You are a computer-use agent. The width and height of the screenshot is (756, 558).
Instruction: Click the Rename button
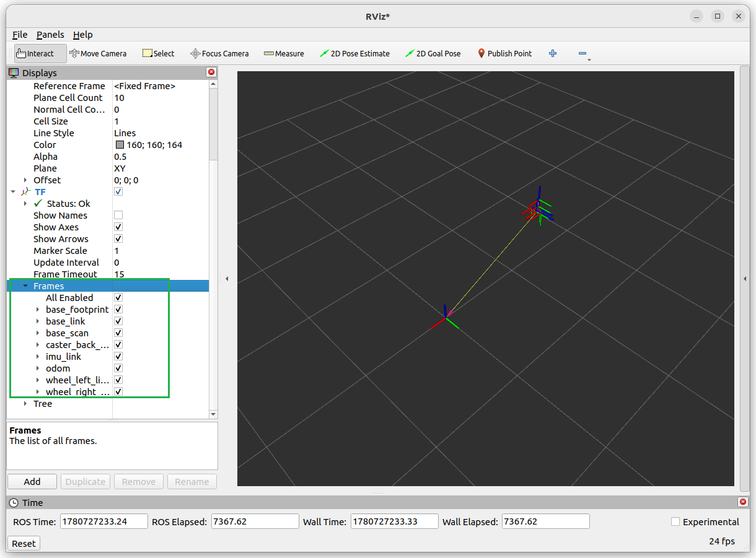tap(192, 482)
